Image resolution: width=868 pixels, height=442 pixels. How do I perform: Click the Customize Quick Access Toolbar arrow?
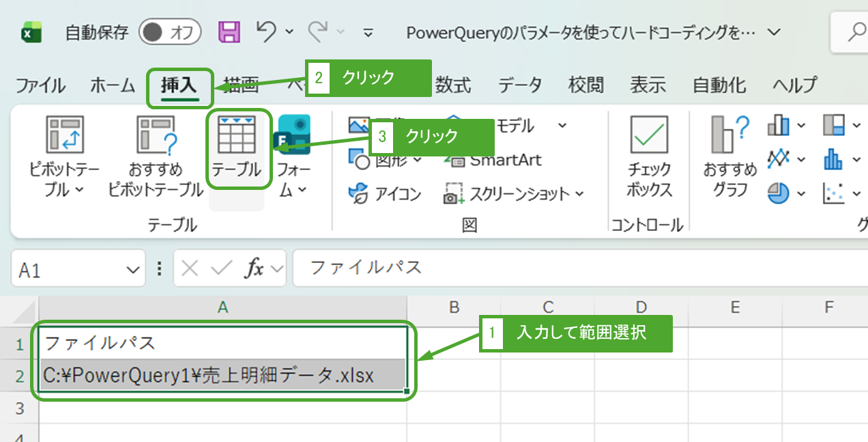(368, 32)
